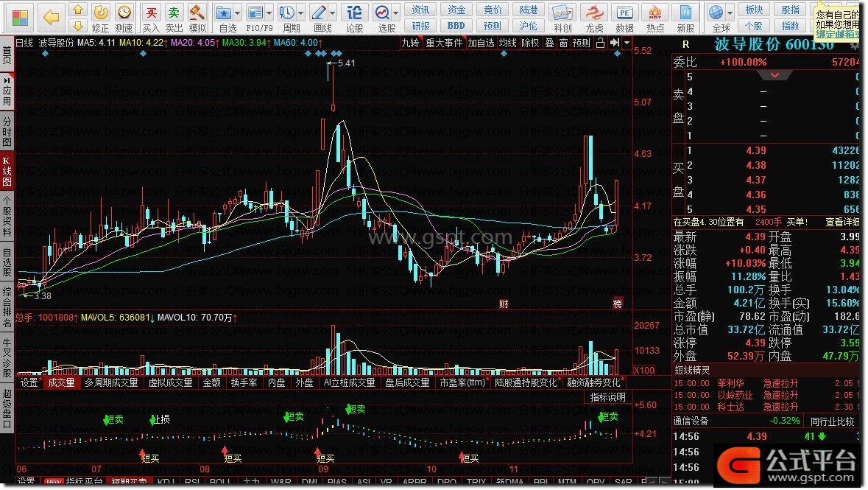
Task: Toggle 加自选 to add stock to favorites
Action: pyautogui.click(x=481, y=43)
